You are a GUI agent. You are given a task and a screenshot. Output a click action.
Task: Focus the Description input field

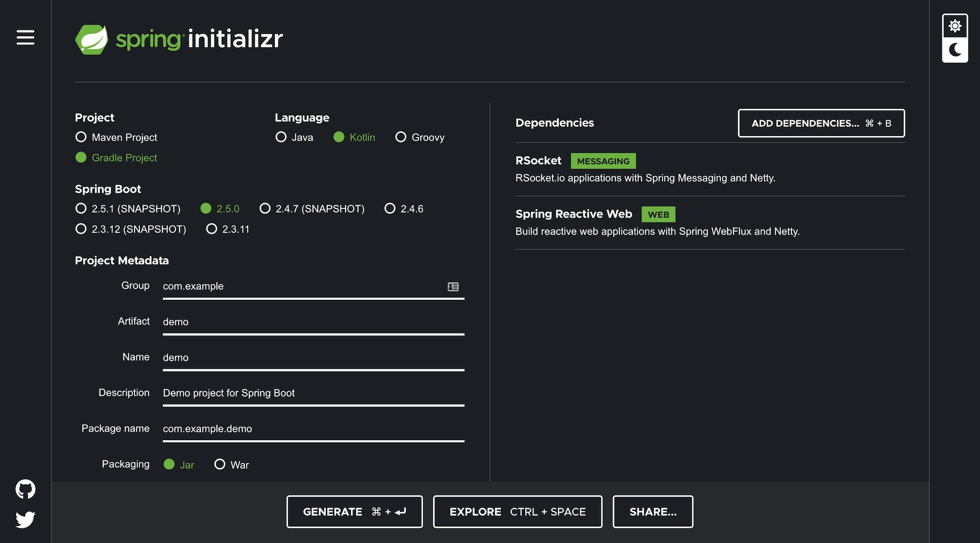click(313, 393)
